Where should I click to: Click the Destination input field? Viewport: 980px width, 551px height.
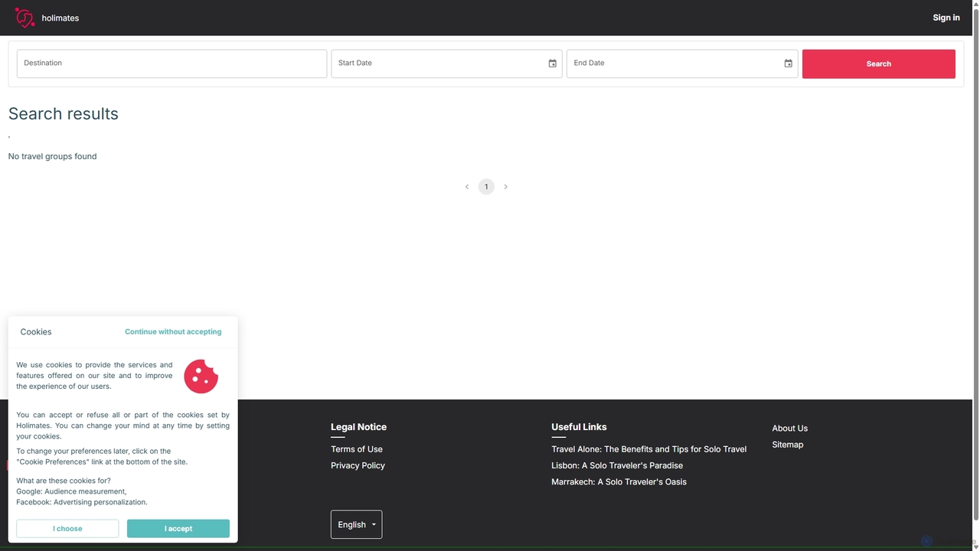pyautogui.click(x=171, y=64)
